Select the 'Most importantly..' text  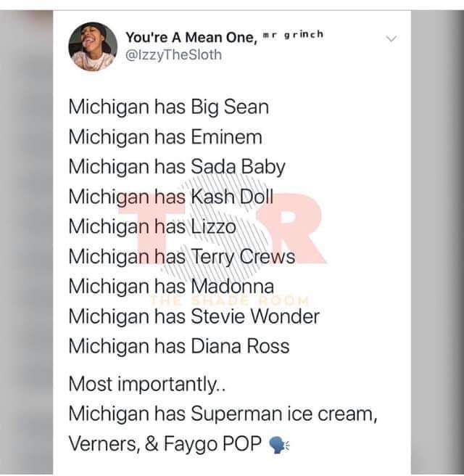tap(147, 385)
